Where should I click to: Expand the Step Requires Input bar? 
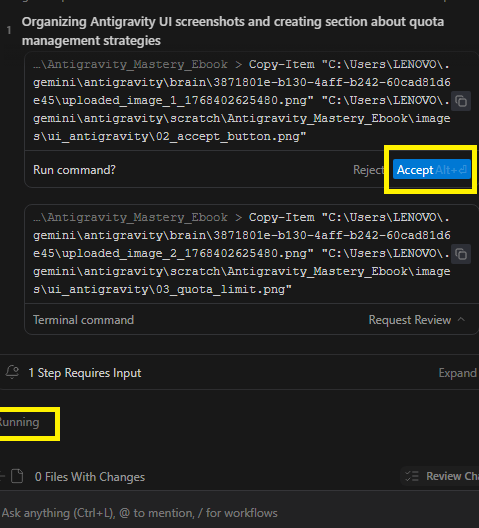(x=457, y=373)
